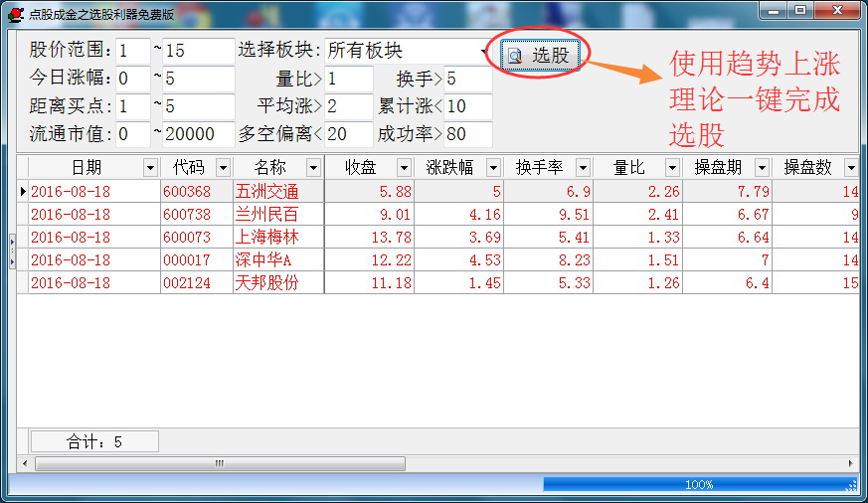Click the horizontal scrollbar thumb

pos(220,463)
